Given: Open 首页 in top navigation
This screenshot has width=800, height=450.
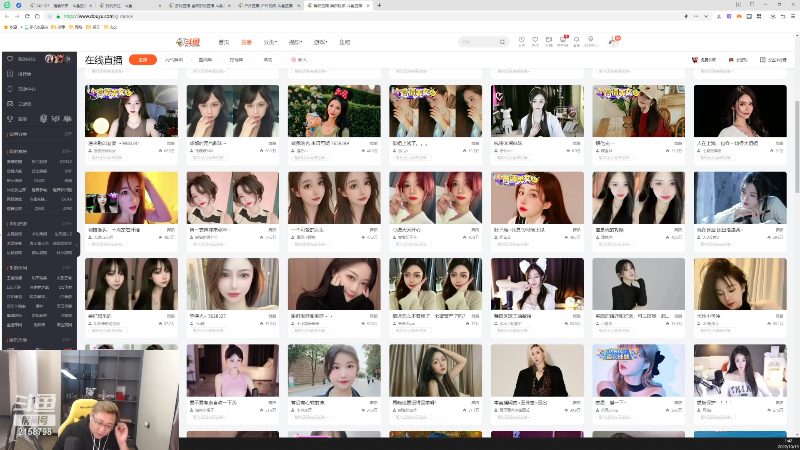Looking at the screenshot, I should 223,42.
